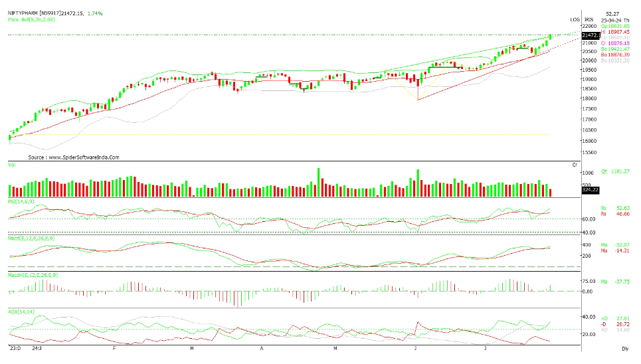Click the Vol panel label
The height and width of the screenshot is (364, 641).
click(11, 163)
